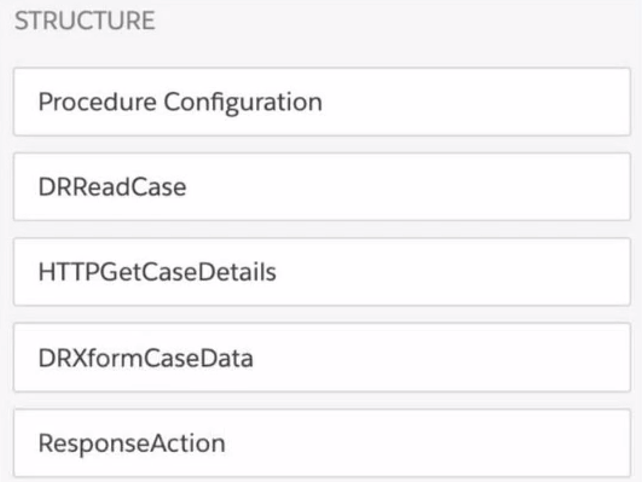This screenshot has height=482, width=642.
Task: Click the "DRReadCase" label text
Action: point(112,186)
